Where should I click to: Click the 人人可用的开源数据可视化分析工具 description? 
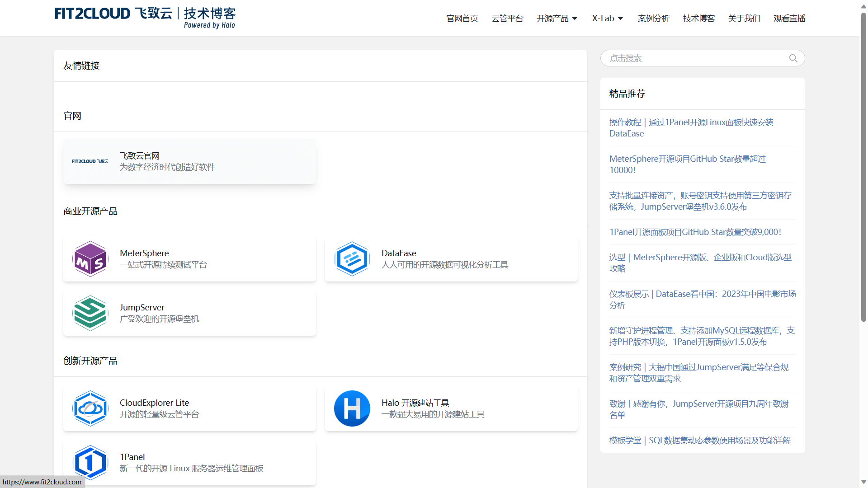click(445, 265)
